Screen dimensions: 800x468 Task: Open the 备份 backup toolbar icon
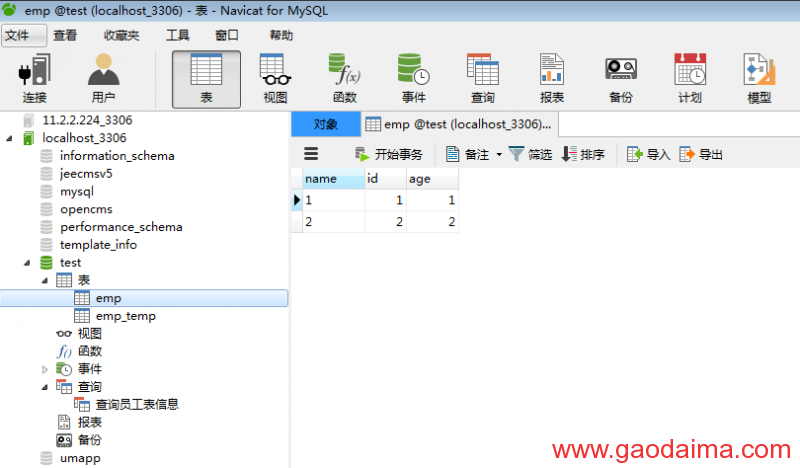click(x=621, y=79)
